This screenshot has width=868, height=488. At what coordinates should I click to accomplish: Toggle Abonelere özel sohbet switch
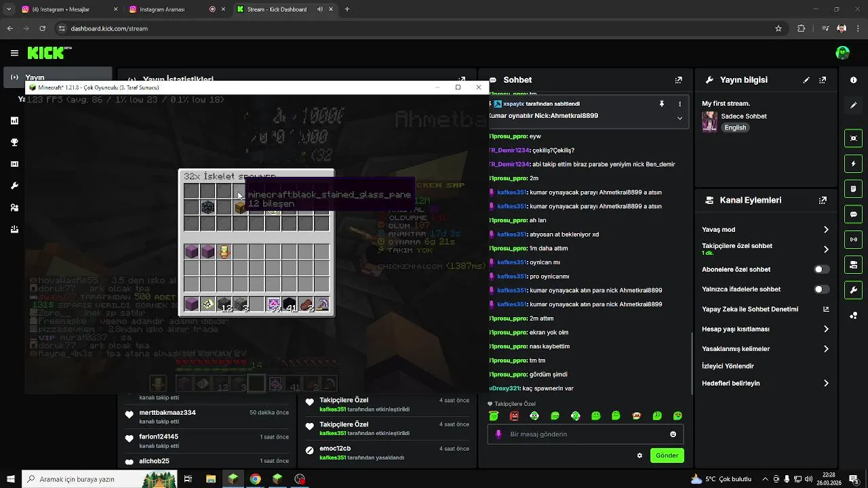tap(821, 270)
